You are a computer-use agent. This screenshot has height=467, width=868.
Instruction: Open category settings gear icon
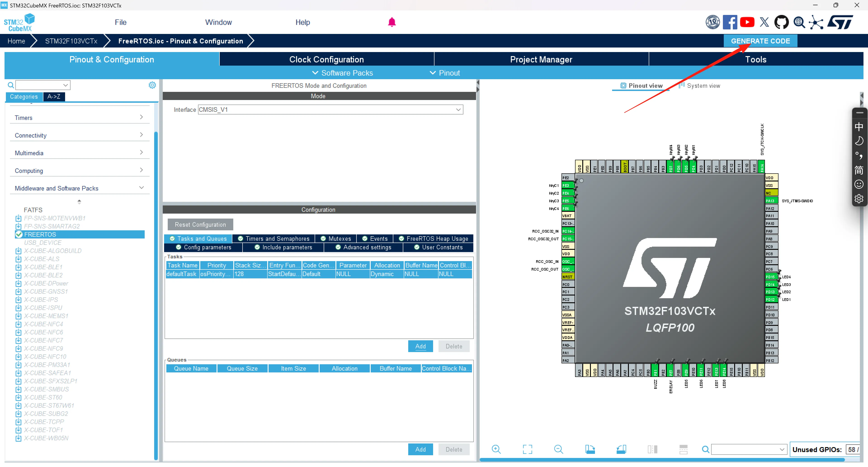click(152, 85)
